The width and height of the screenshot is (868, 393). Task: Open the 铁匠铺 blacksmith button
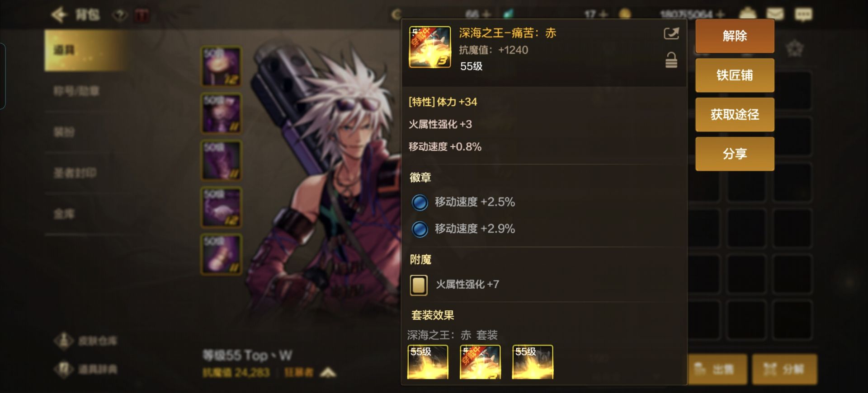coord(735,75)
